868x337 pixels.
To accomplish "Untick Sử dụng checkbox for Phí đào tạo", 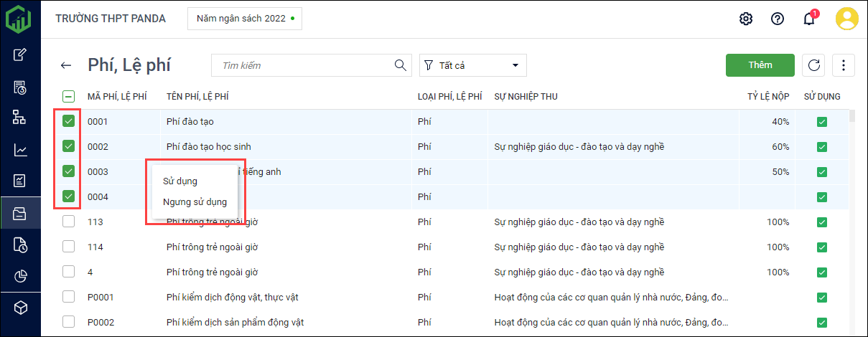I will (821, 122).
